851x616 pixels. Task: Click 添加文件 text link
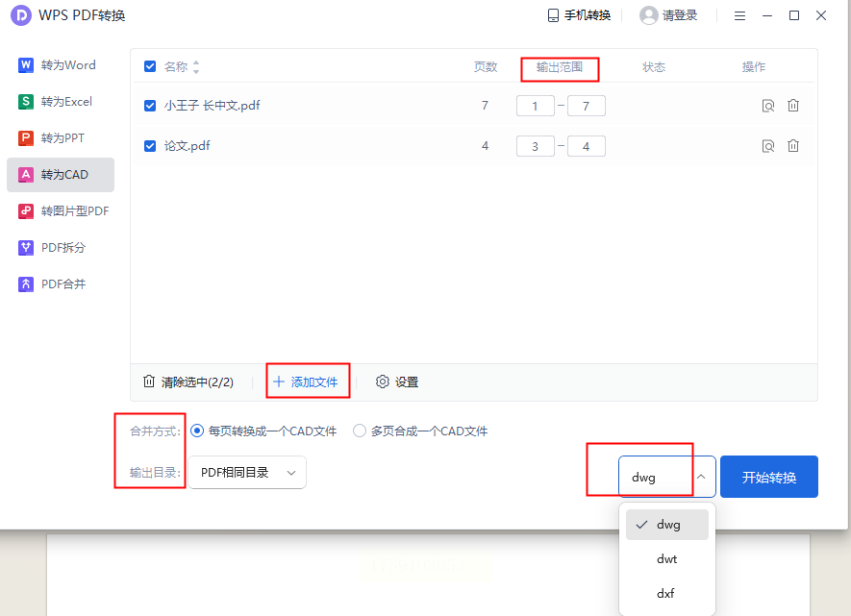pos(314,382)
